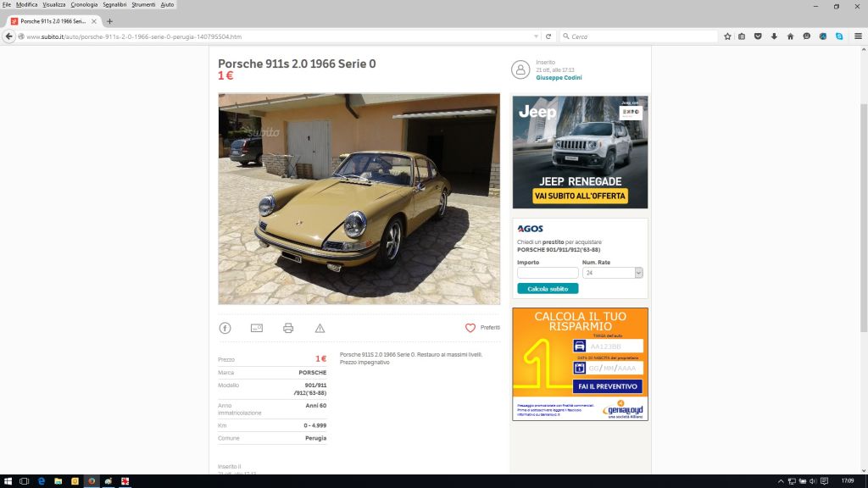Click the page vertical scrollbar thumb
Screen dimensions: 868x488
864,218
